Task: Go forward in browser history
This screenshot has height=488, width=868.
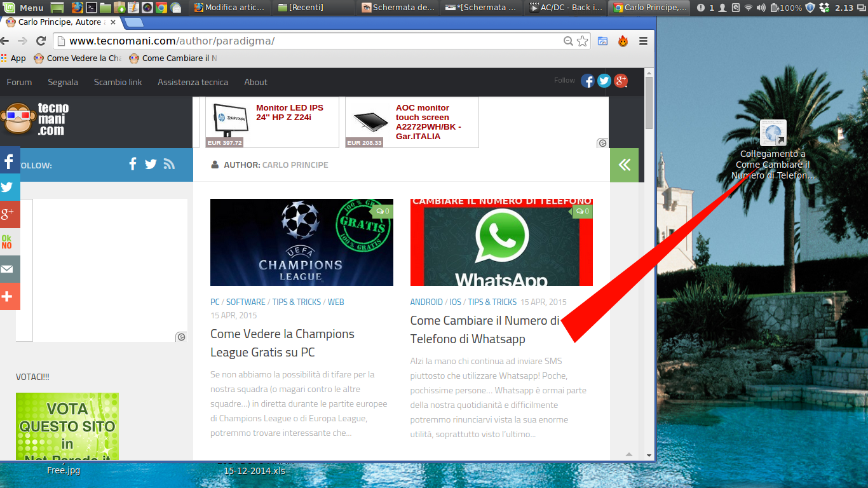Action: 23,41
